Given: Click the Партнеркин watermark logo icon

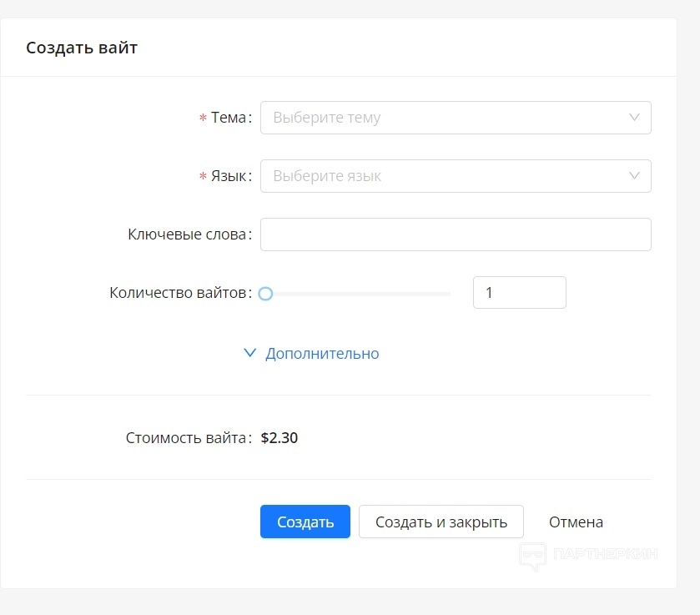Looking at the screenshot, I should coord(533,555).
